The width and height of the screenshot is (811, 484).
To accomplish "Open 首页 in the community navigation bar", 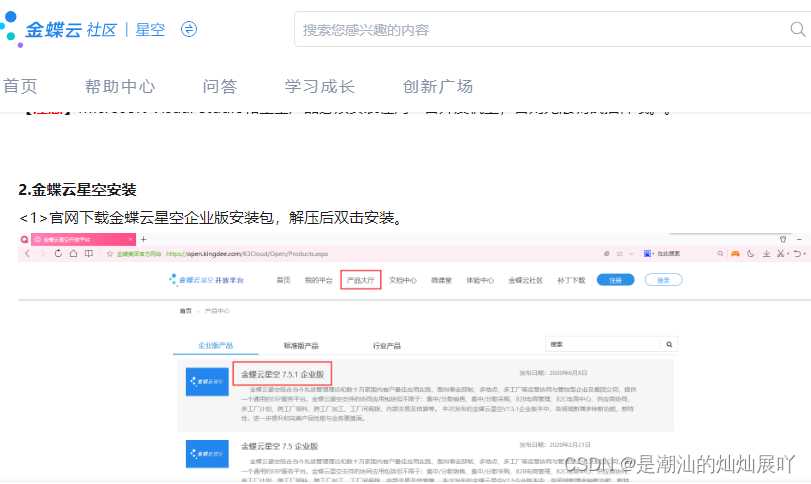I will tap(21, 86).
